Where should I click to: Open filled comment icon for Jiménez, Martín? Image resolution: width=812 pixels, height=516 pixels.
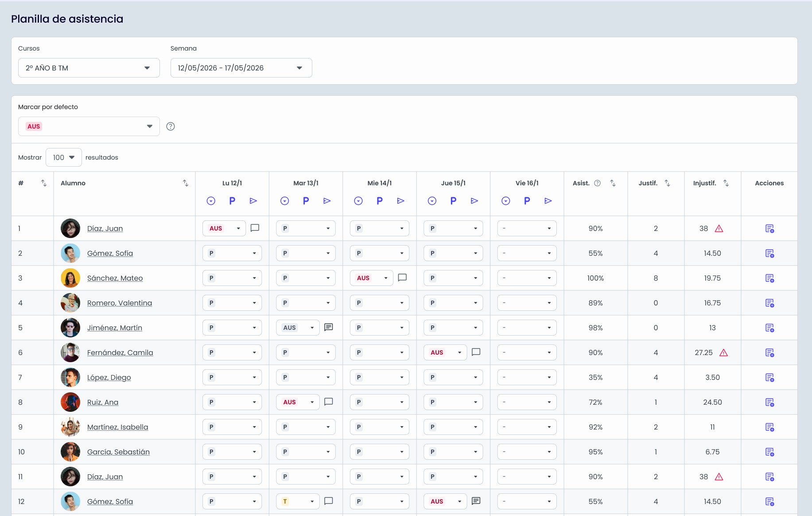(x=329, y=327)
